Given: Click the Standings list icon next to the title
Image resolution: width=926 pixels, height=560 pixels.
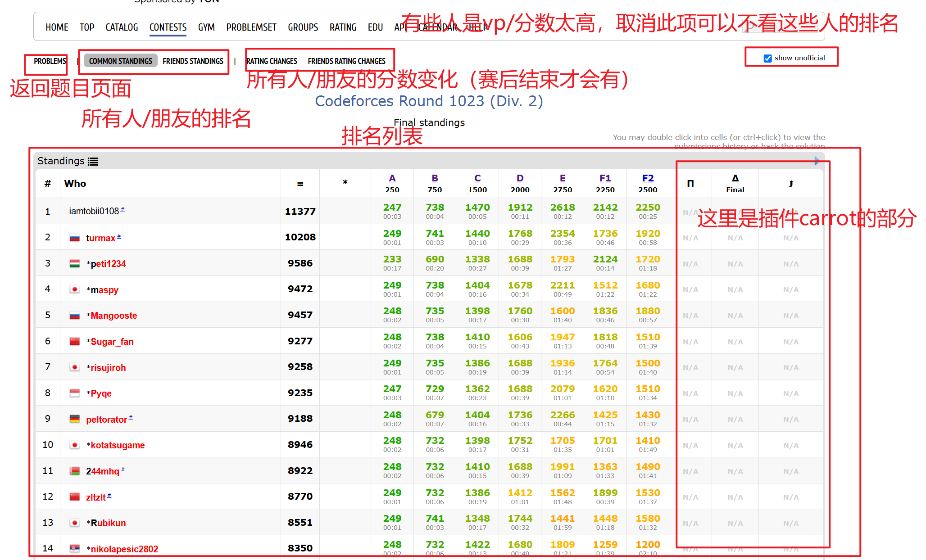Looking at the screenshot, I should pos(93,161).
